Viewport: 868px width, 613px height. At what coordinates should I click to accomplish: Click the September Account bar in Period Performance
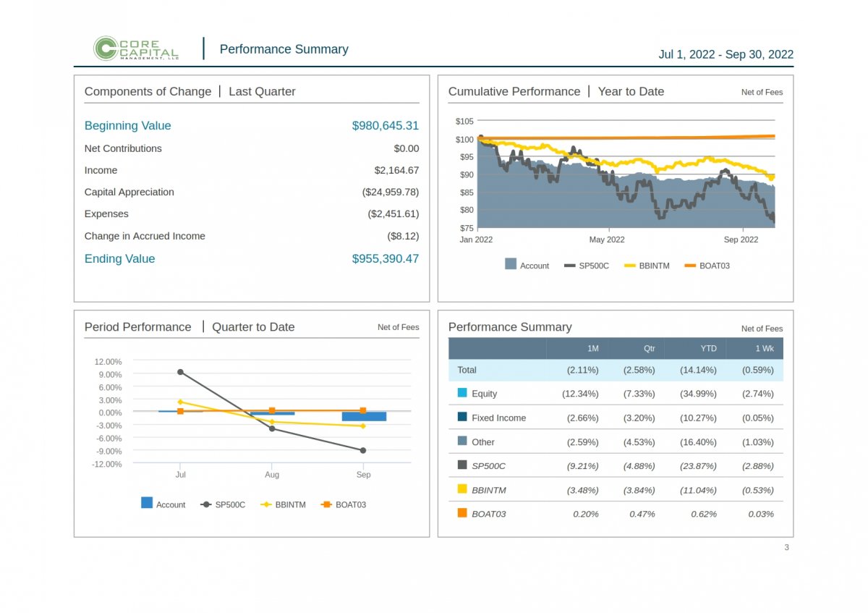click(x=364, y=416)
